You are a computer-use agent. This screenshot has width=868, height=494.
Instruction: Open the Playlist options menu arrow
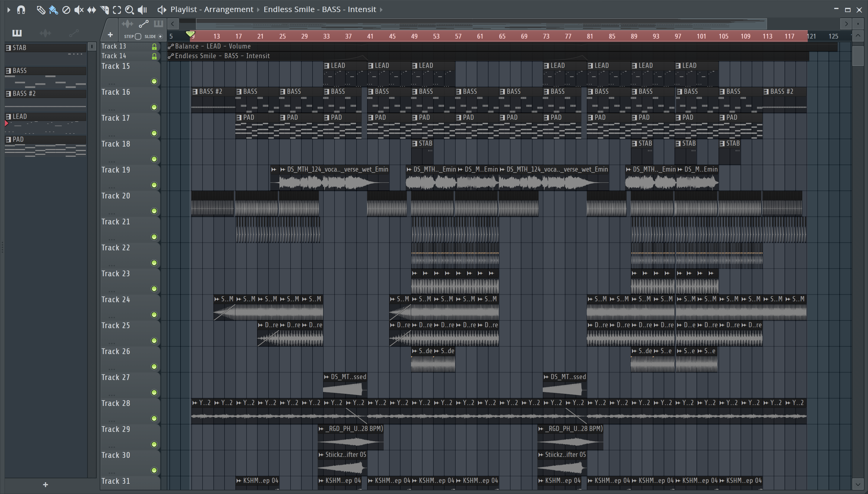(x=8, y=10)
